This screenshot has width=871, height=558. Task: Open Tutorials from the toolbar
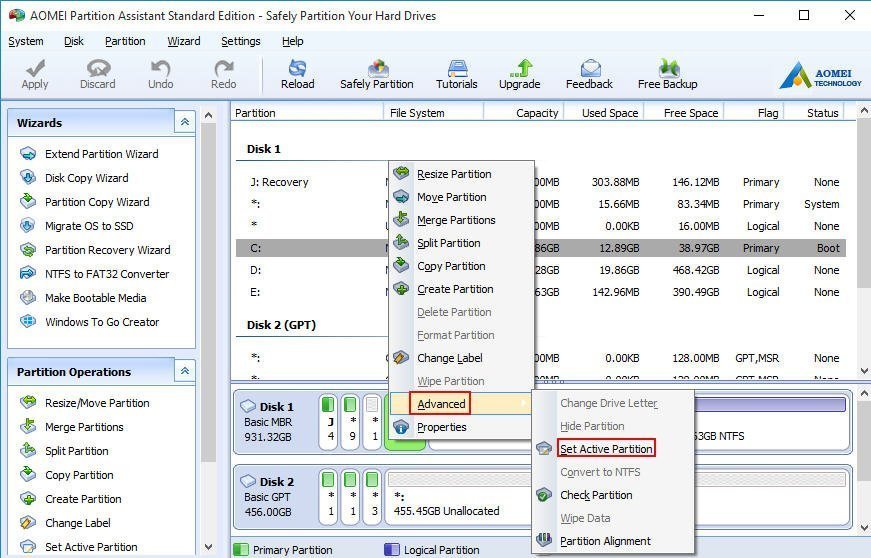tap(457, 74)
